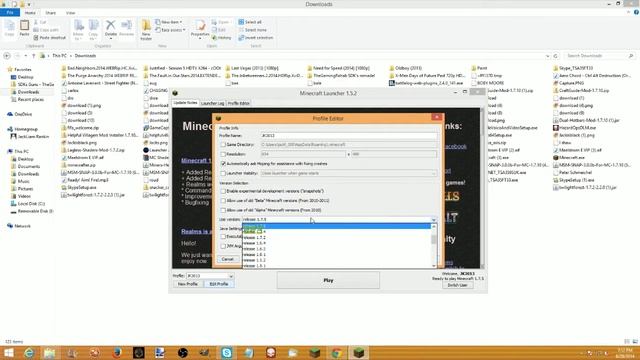Click the Paste icon in the Explorer ribbon

tap(24, 27)
